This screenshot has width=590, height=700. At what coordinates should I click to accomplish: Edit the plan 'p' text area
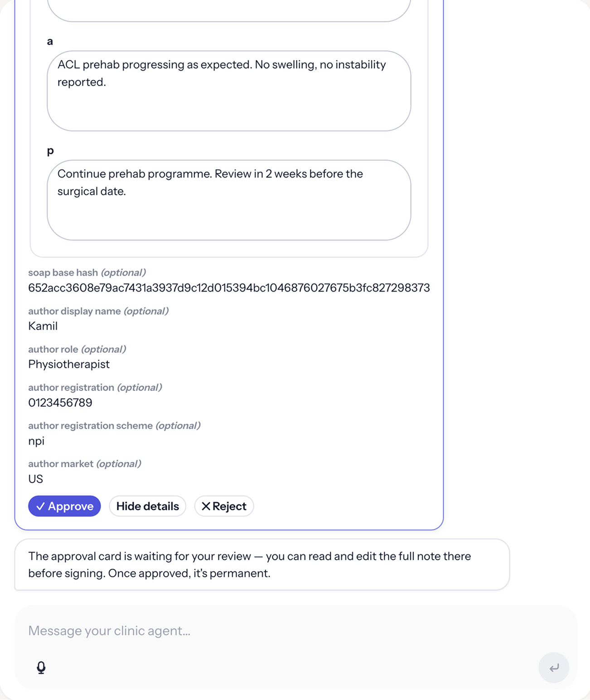pyautogui.click(x=229, y=200)
